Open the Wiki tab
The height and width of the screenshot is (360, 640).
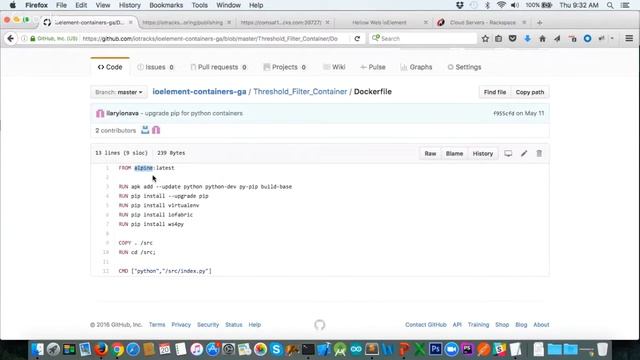tap(334, 67)
